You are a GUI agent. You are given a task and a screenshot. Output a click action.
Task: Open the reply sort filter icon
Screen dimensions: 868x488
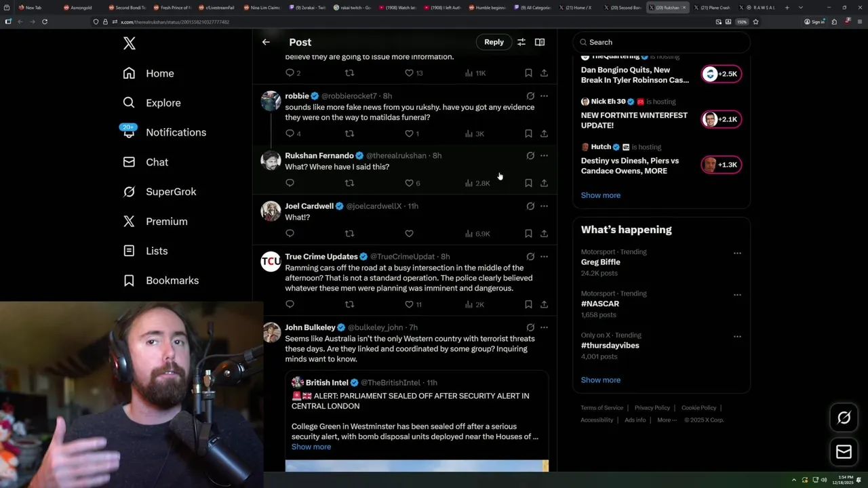[521, 42]
